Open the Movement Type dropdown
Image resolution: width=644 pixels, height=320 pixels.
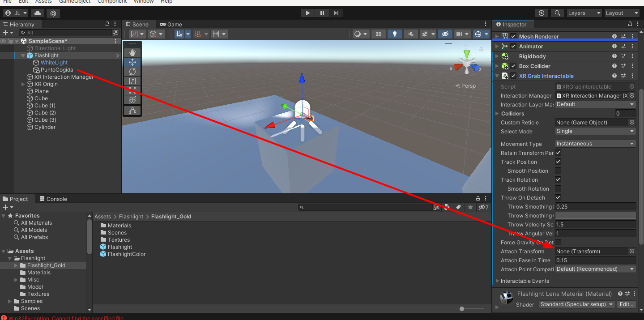click(595, 143)
